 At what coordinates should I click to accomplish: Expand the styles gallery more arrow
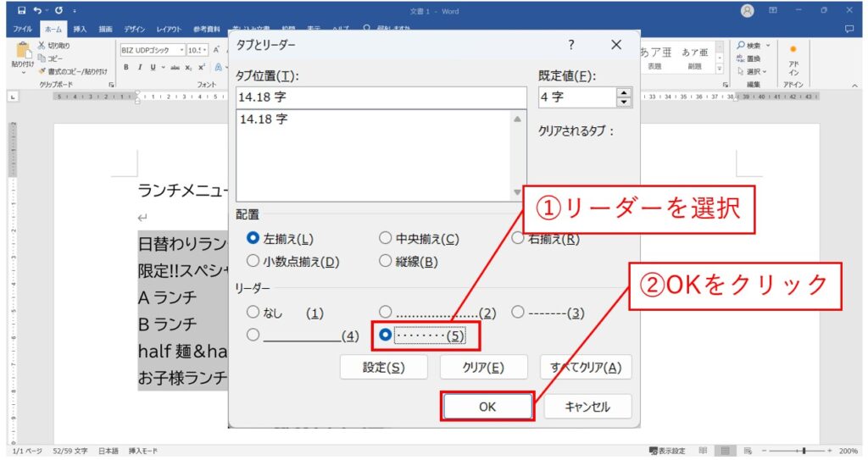(x=720, y=69)
